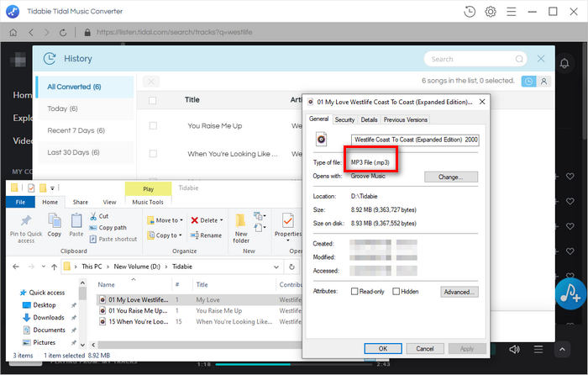Enable the Read-only attribute checkbox
The height and width of the screenshot is (375, 588).
click(x=354, y=291)
